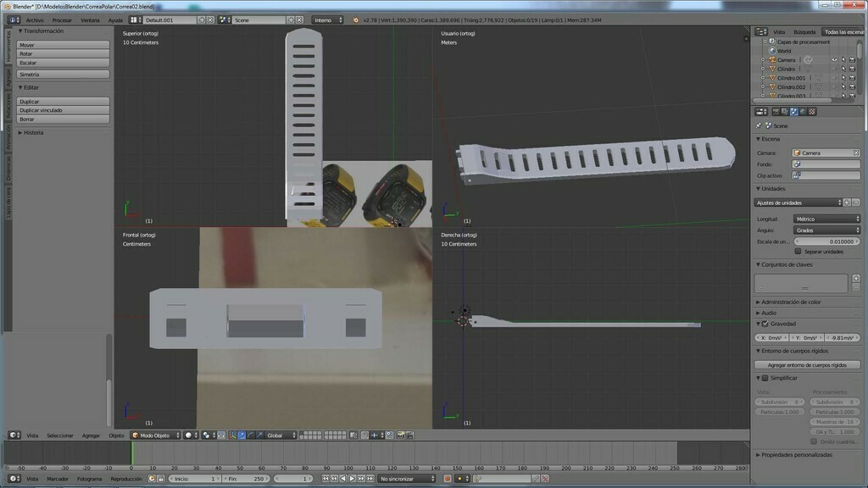Jump to last frame in timeline
The height and width of the screenshot is (488, 868).
pos(370,479)
